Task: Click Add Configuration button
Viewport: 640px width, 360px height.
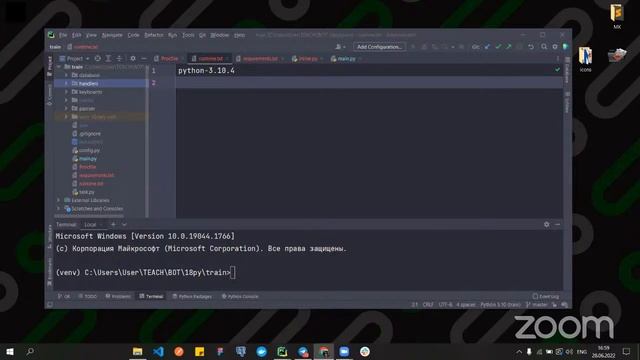Action: (379, 47)
